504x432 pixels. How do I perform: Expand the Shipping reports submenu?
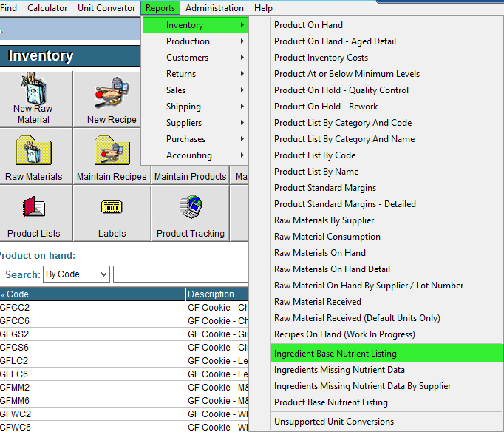pos(195,107)
